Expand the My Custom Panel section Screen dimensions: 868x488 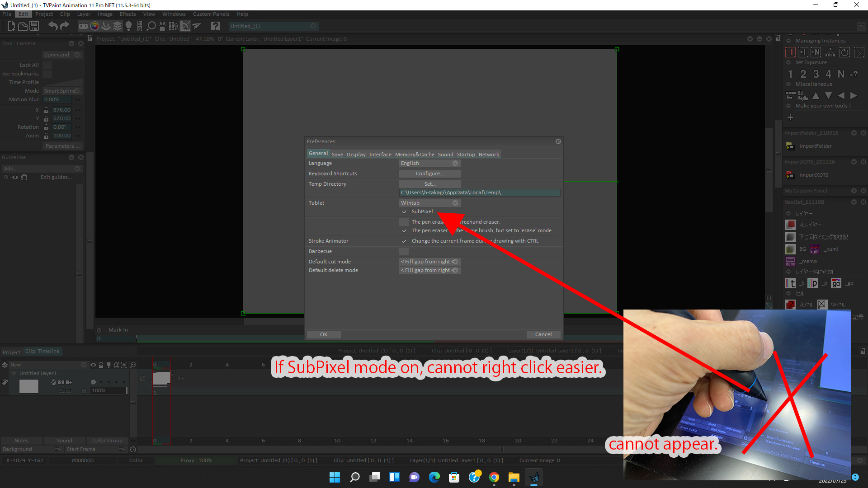(x=854, y=191)
